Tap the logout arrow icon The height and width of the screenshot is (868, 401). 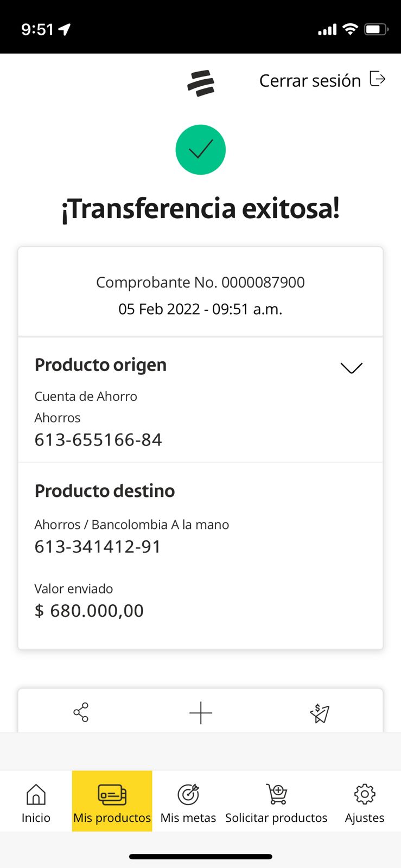pyautogui.click(x=377, y=79)
